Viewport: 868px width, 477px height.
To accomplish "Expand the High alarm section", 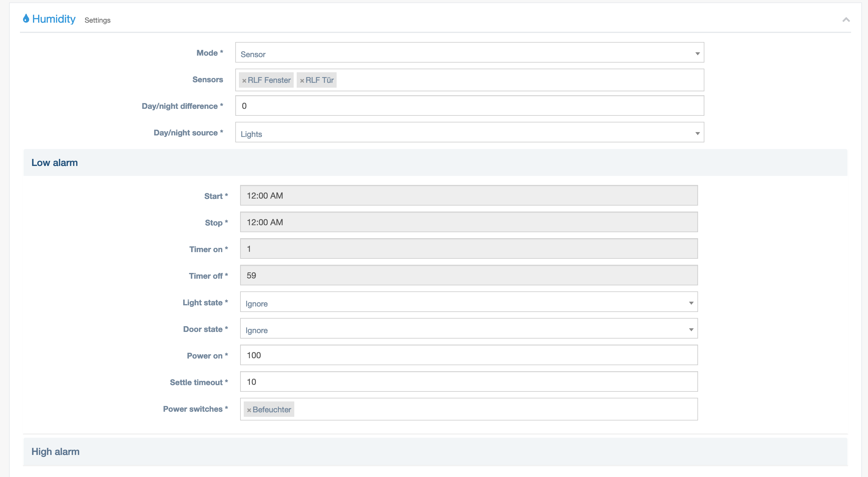I will pos(56,451).
